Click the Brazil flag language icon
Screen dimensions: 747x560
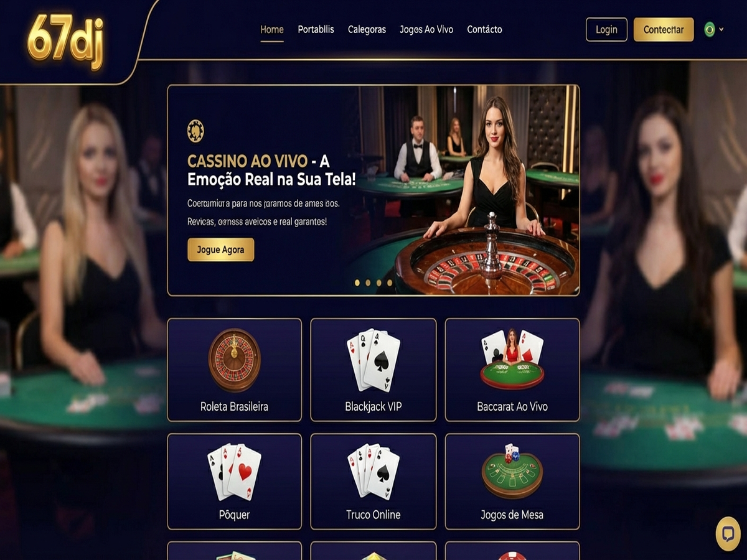[709, 29]
